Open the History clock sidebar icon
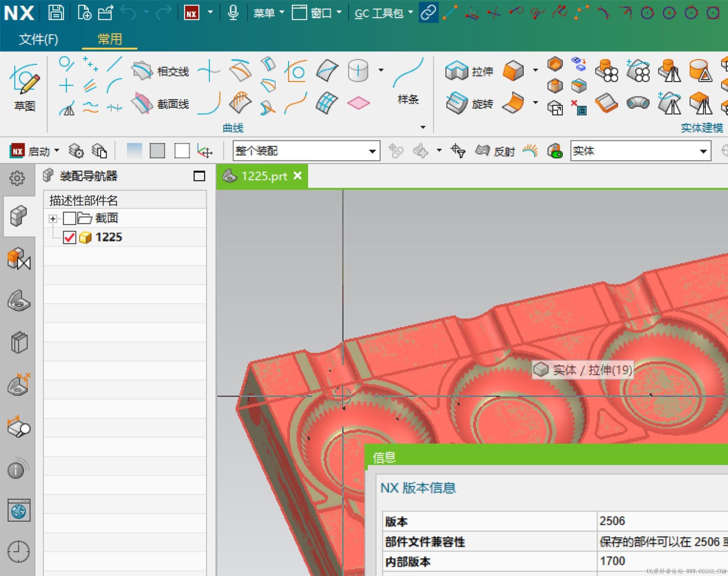728x576 pixels. pyautogui.click(x=18, y=552)
